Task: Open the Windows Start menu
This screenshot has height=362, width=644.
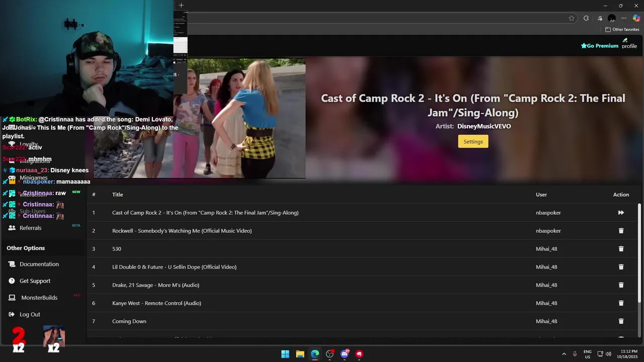Action: pos(285,354)
